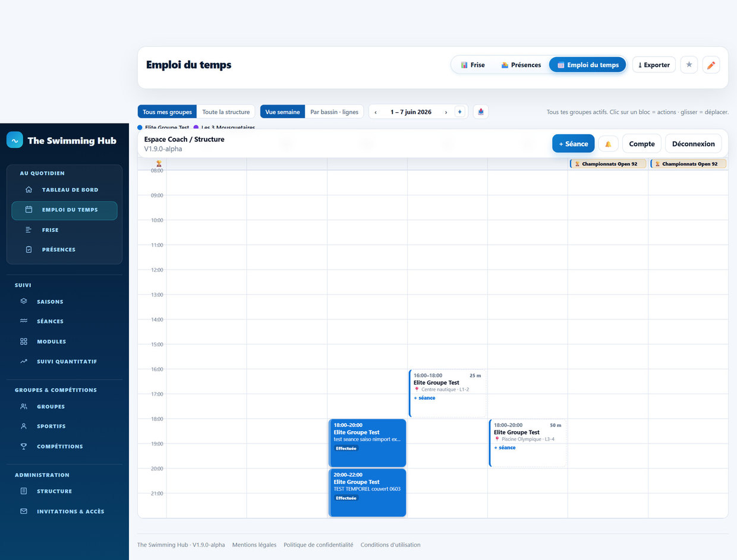Open first Championnats Open 92 event
Screen dimensions: 737x560
click(x=608, y=164)
